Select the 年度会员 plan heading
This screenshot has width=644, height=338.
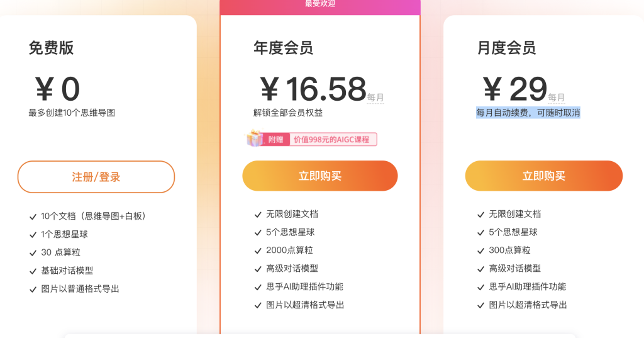pyautogui.click(x=283, y=48)
